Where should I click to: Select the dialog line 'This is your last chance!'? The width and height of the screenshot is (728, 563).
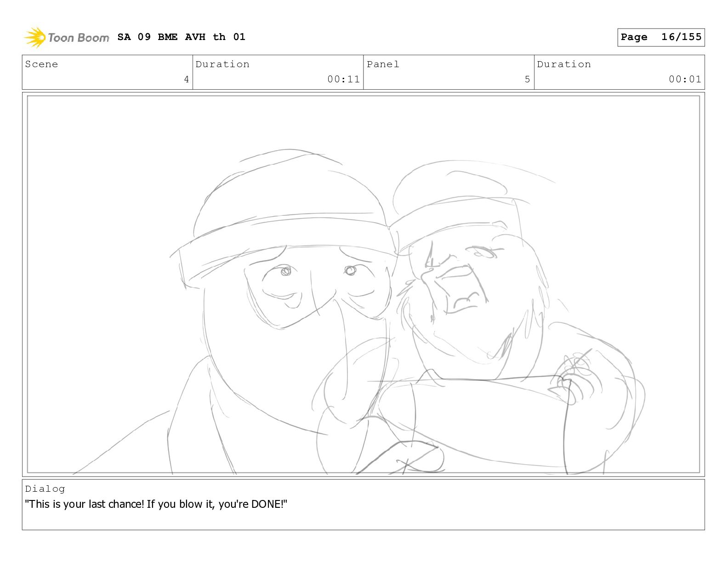(85, 504)
